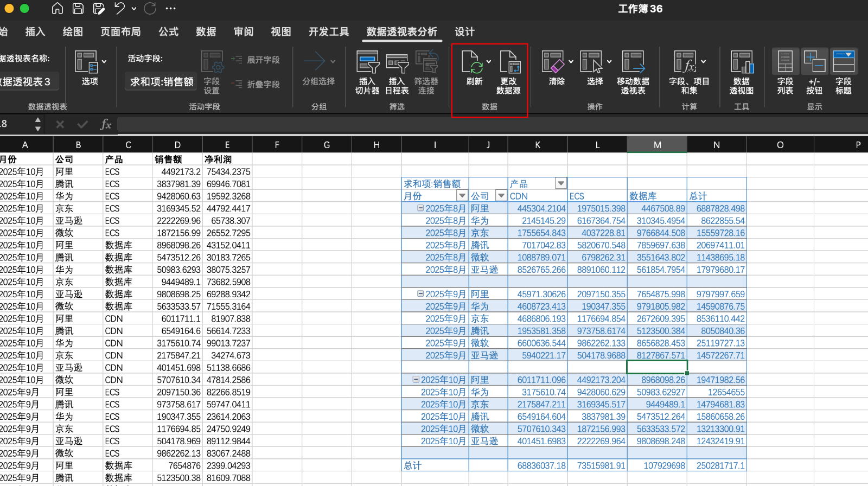The width and height of the screenshot is (868, 486).
Task: Click 数据透视图 icon
Action: [742, 73]
